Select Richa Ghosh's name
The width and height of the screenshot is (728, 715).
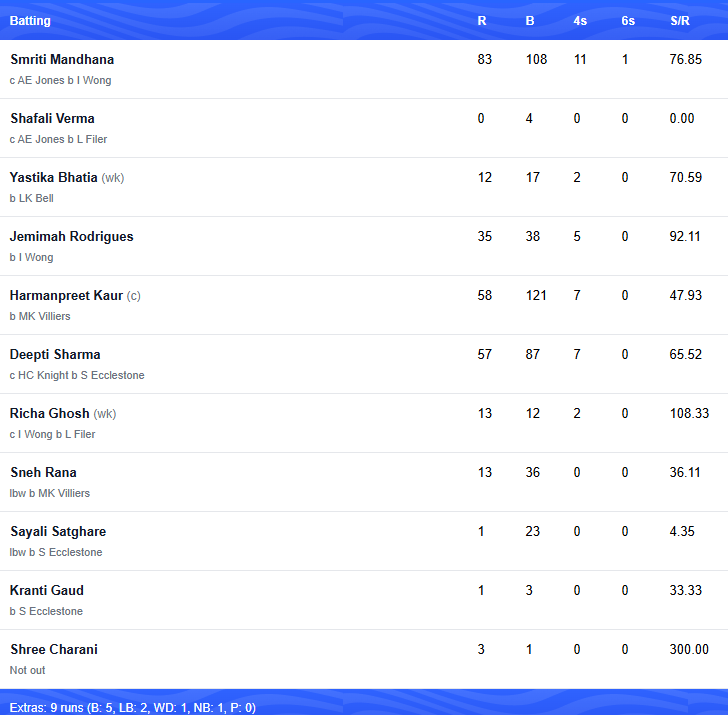click(x=49, y=413)
